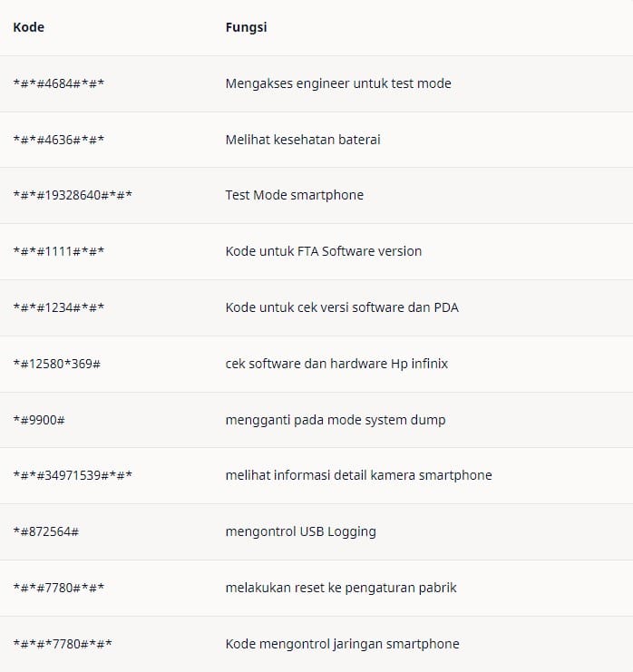The image size is (633, 672).
Task: Select code *#*#4636#*#* cell
Action: click(x=59, y=140)
